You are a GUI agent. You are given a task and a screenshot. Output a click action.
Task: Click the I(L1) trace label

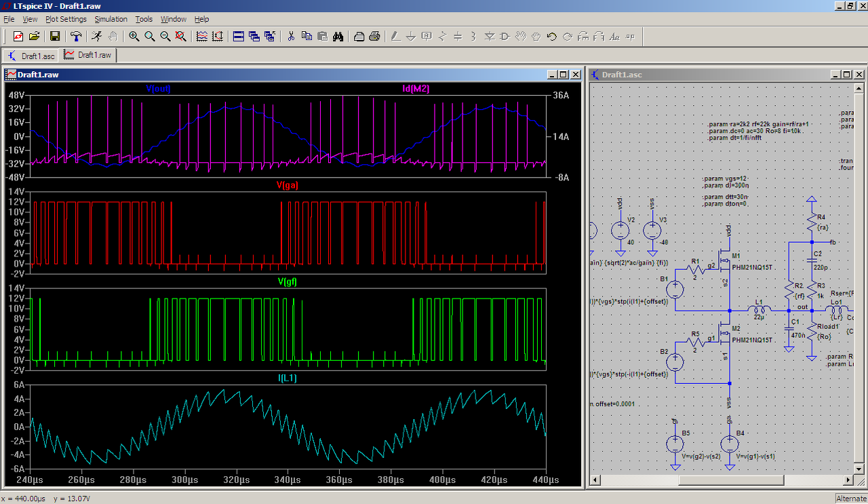pos(288,378)
